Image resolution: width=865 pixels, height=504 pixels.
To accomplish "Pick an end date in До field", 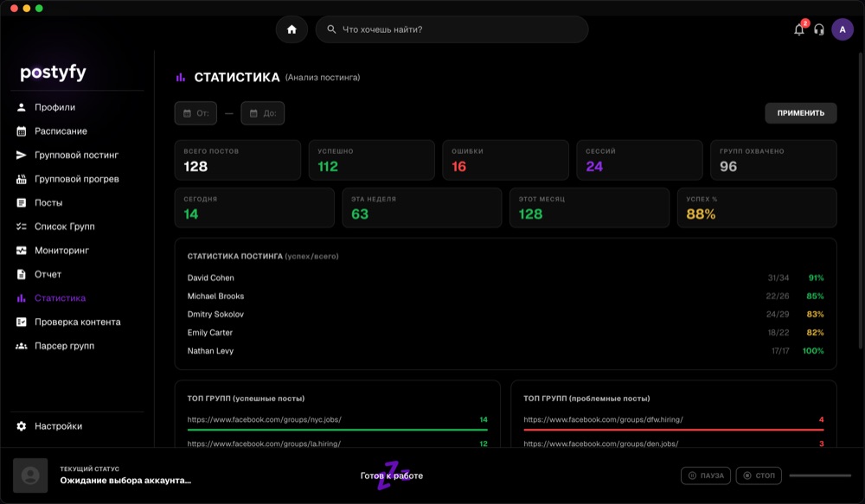I will pyautogui.click(x=263, y=113).
